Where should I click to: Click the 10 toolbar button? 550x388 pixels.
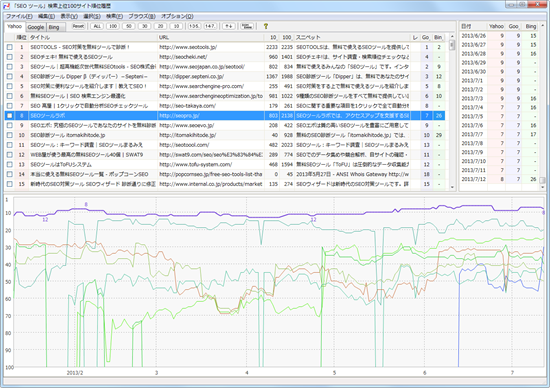pyautogui.click(x=176, y=26)
